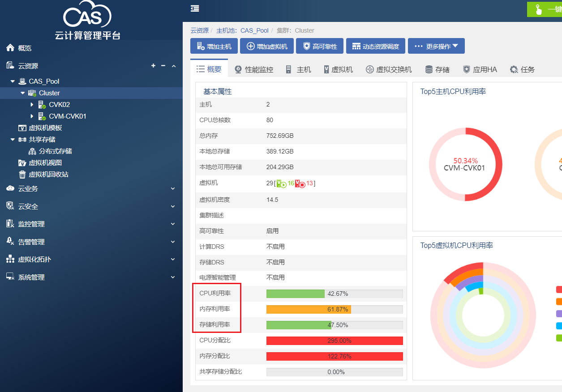Viewport: 562px width, 392px height.
Task: Click the 系统管理 computer icon
Action: click(x=10, y=277)
